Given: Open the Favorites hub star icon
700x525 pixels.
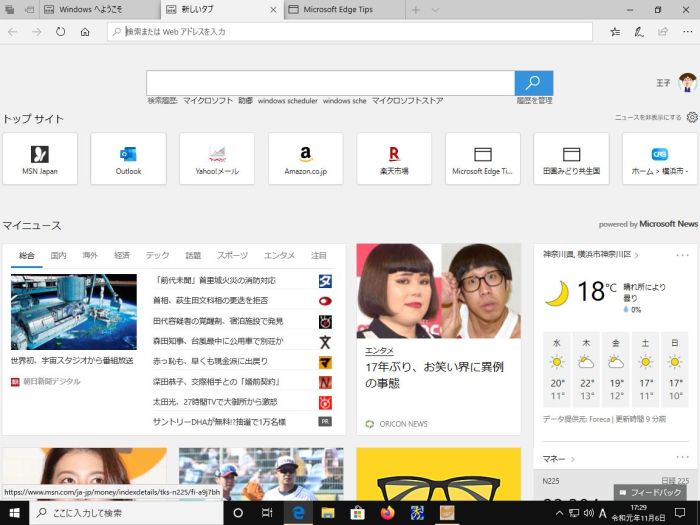Looking at the screenshot, I should point(615,32).
